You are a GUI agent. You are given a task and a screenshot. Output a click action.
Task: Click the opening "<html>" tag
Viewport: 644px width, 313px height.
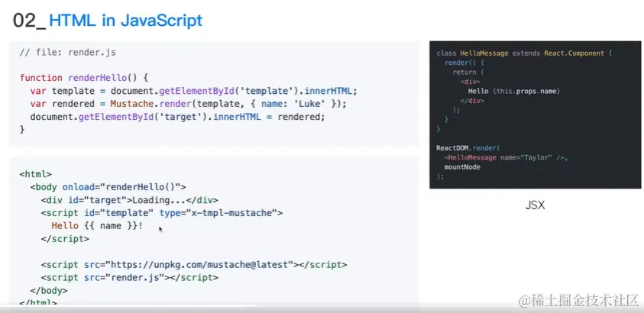pos(35,174)
